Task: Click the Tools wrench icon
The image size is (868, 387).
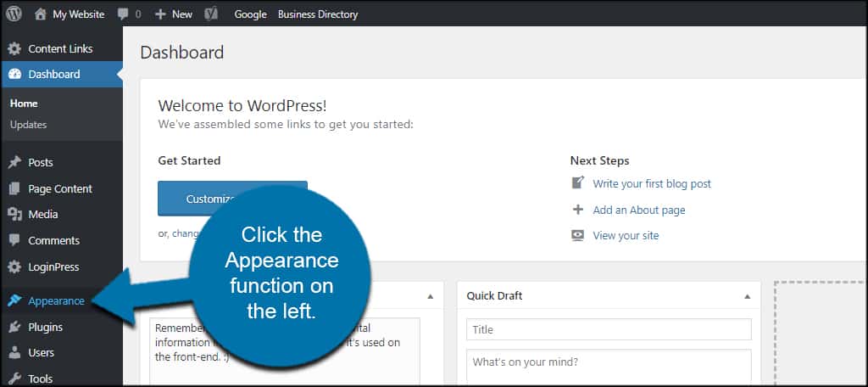Action: 14,379
